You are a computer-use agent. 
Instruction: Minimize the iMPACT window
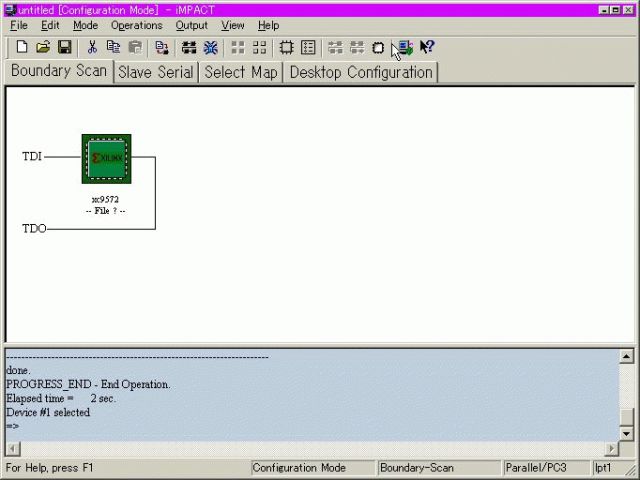coord(604,10)
